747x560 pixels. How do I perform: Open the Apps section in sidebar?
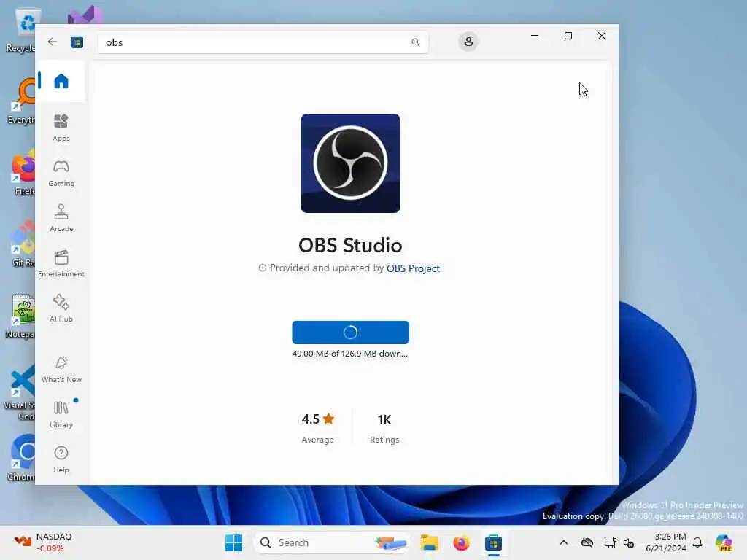pos(61,128)
